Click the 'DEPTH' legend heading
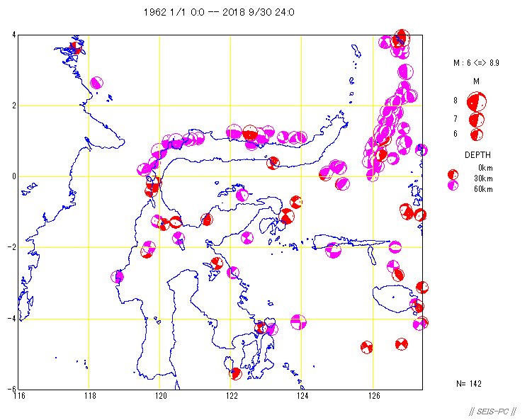This screenshot has width=532, height=420. point(477,155)
